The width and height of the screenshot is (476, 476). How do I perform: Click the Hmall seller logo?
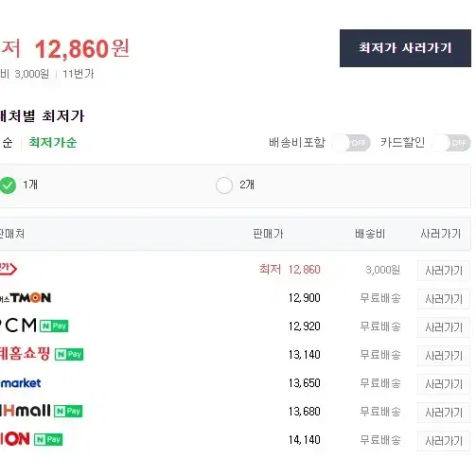(x=26, y=411)
